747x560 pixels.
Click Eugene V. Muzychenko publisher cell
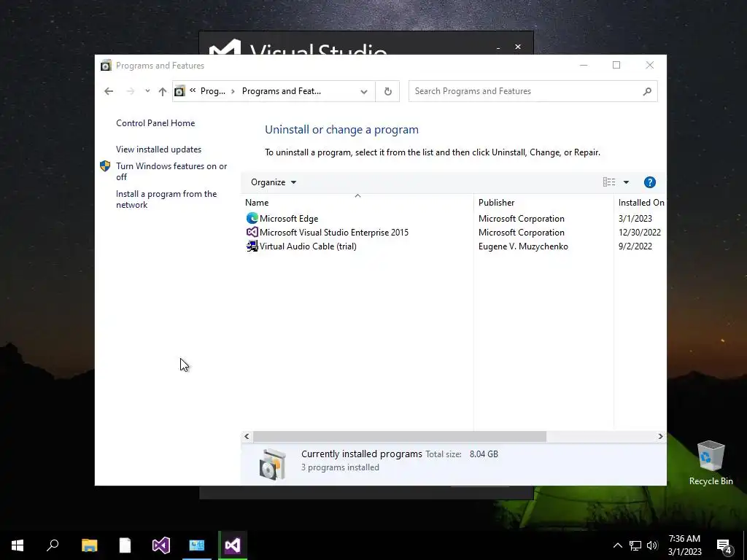point(523,246)
